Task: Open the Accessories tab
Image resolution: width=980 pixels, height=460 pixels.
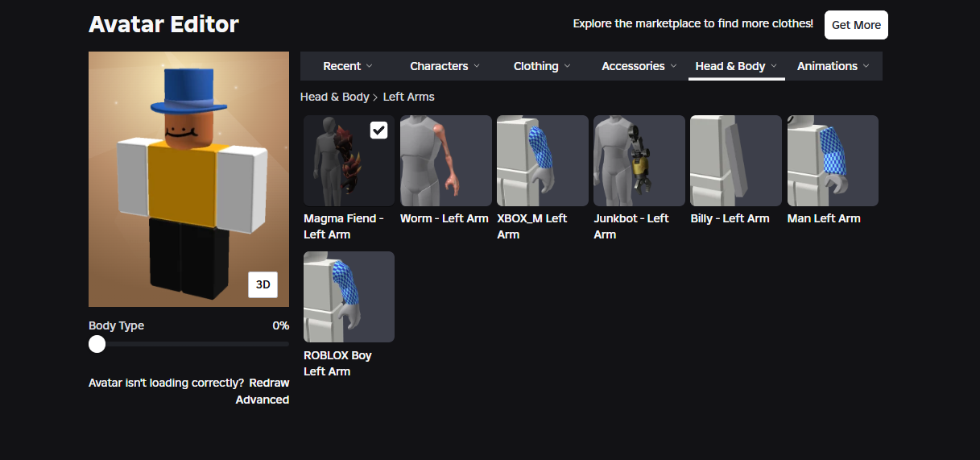Action: pyautogui.click(x=639, y=66)
